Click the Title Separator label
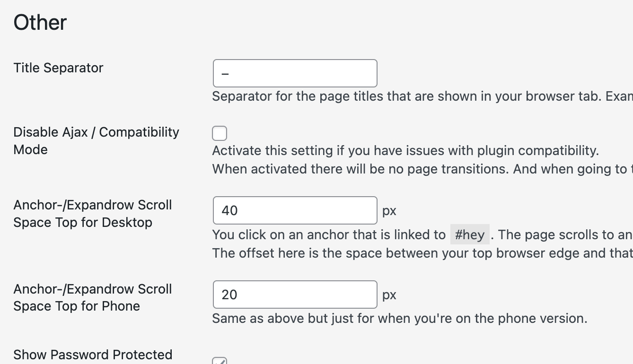 point(58,68)
